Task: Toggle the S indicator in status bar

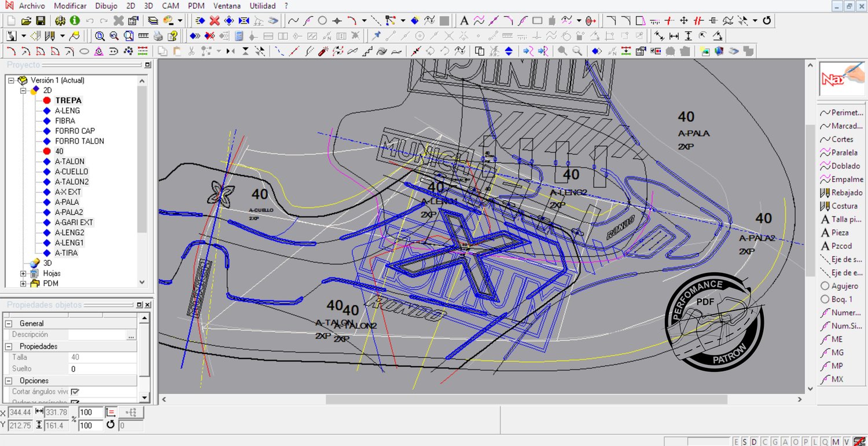Action: (745, 442)
